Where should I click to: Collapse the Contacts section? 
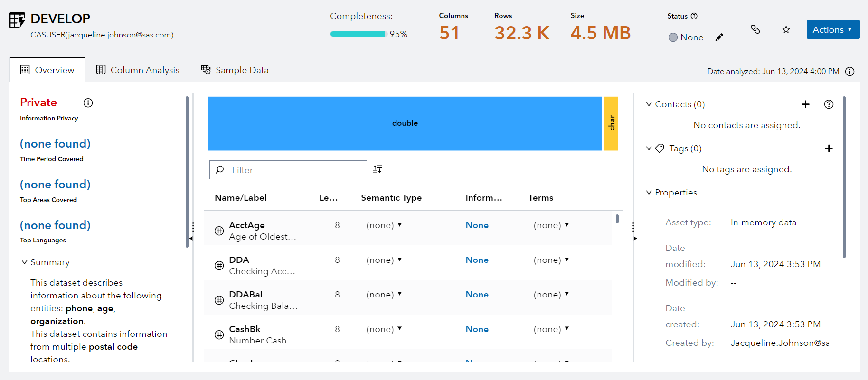click(649, 104)
